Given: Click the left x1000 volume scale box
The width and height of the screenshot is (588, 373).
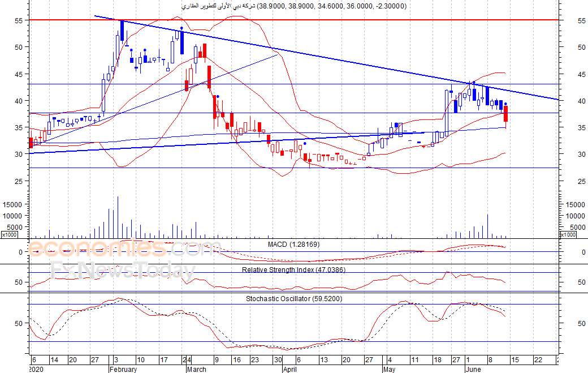Looking at the screenshot, I should pos(9,234).
